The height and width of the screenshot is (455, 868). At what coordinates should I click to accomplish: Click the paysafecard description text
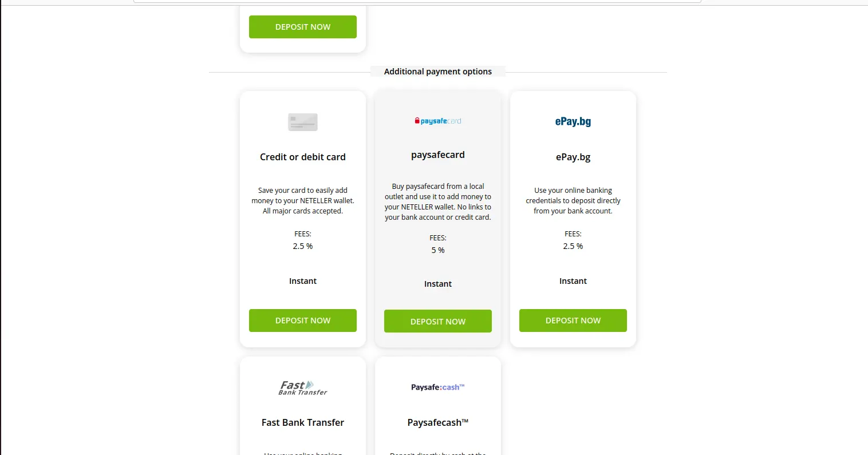438,201
